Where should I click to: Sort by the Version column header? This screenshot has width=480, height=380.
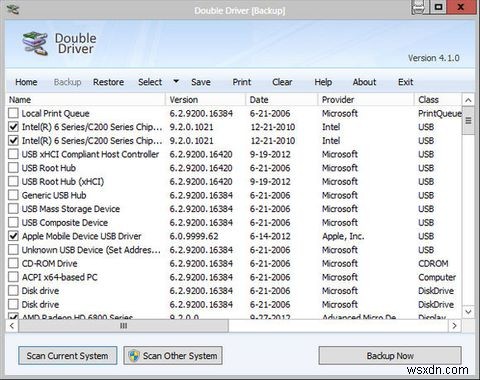coord(205,100)
